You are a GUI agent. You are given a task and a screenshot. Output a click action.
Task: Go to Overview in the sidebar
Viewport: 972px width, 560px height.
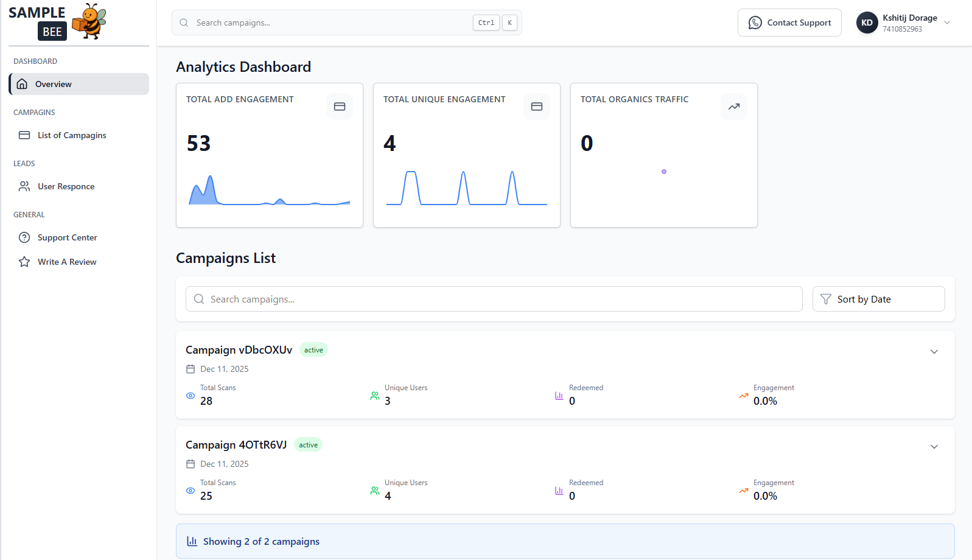click(79, 84)
